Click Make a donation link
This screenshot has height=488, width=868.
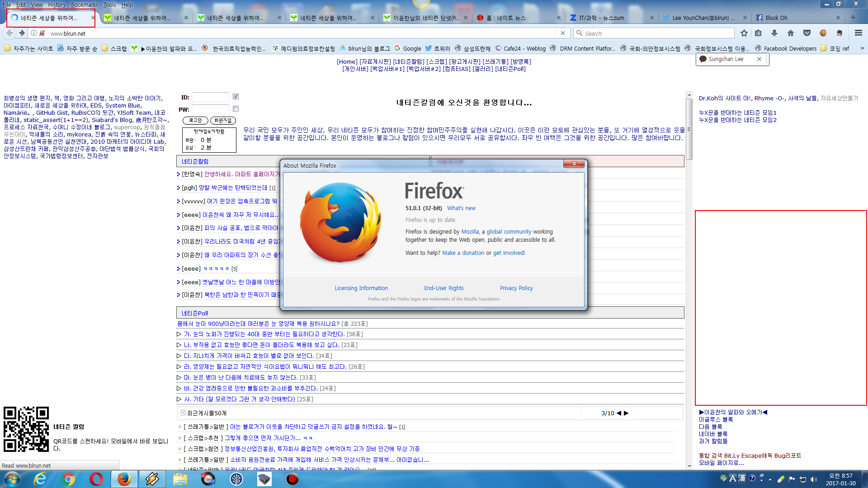463,253
